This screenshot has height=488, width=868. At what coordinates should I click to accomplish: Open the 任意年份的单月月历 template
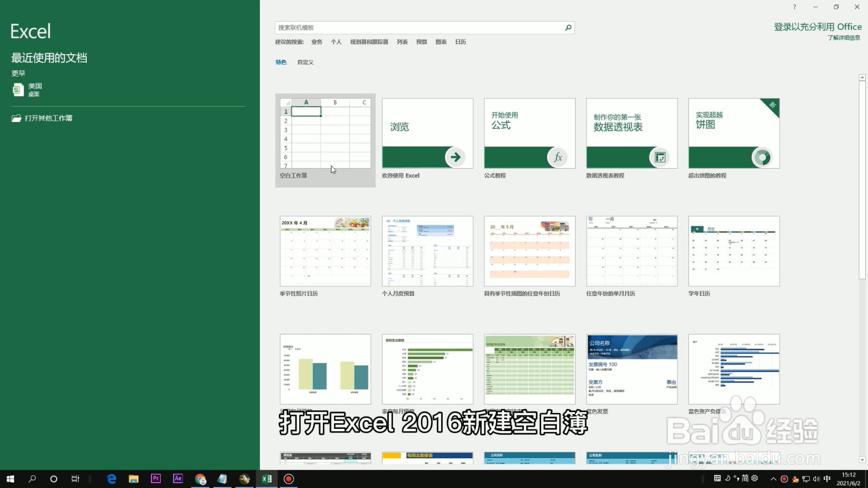pyautogui.click(x=632, y=256)
